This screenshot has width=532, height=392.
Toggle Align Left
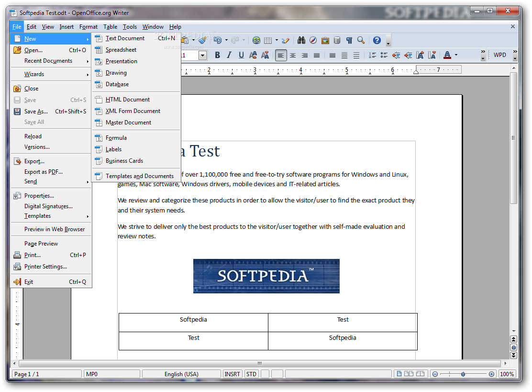[x=280, y=55]
